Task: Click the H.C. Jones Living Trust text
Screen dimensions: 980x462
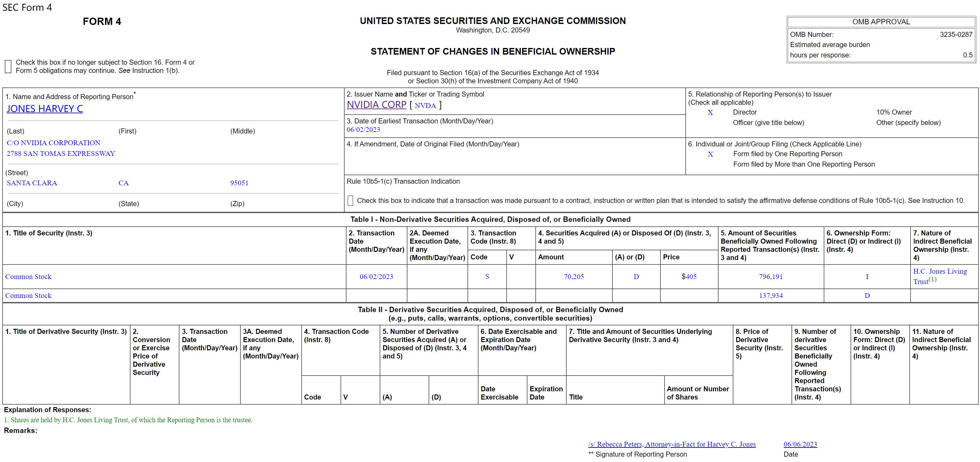Action: 940,276
